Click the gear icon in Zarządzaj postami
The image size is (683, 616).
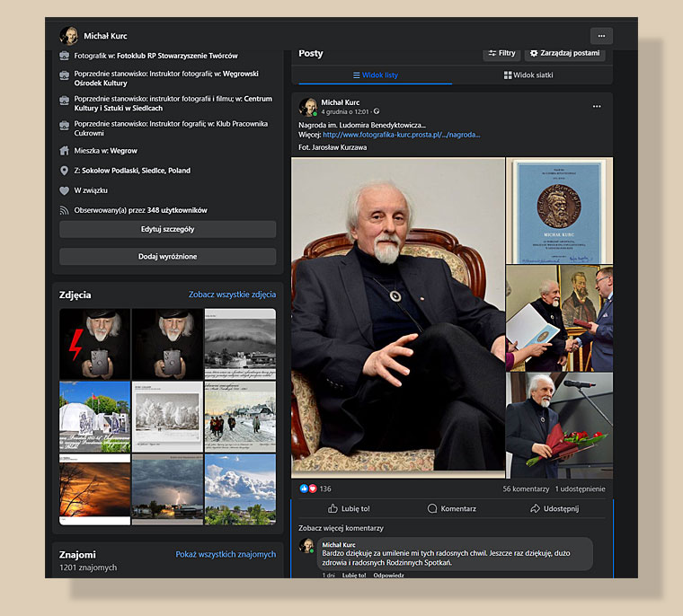534,53
